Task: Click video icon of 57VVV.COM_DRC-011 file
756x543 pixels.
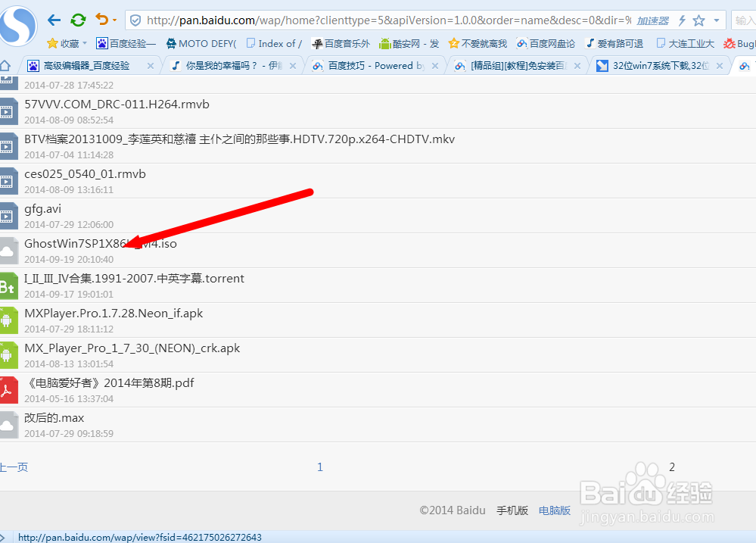Action: point(8,111)
